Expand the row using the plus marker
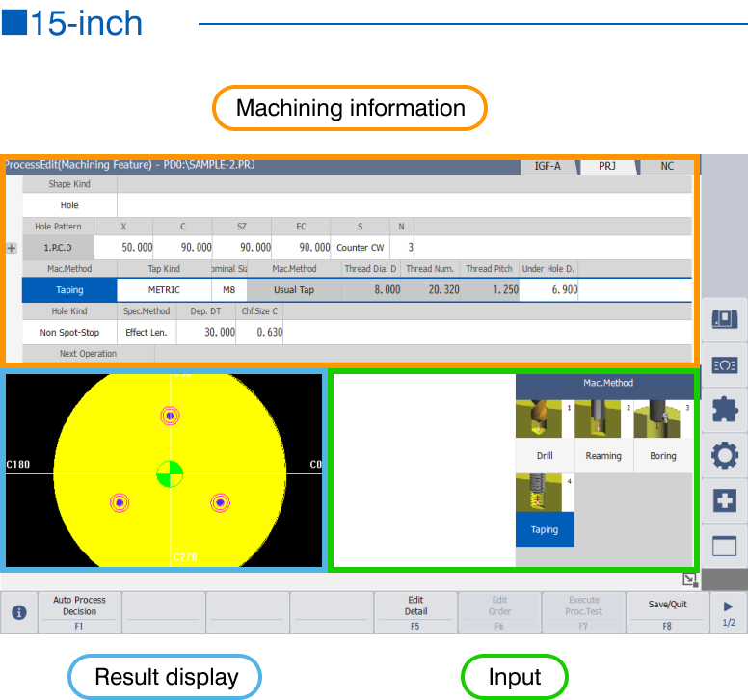 (x=12, y=248)
